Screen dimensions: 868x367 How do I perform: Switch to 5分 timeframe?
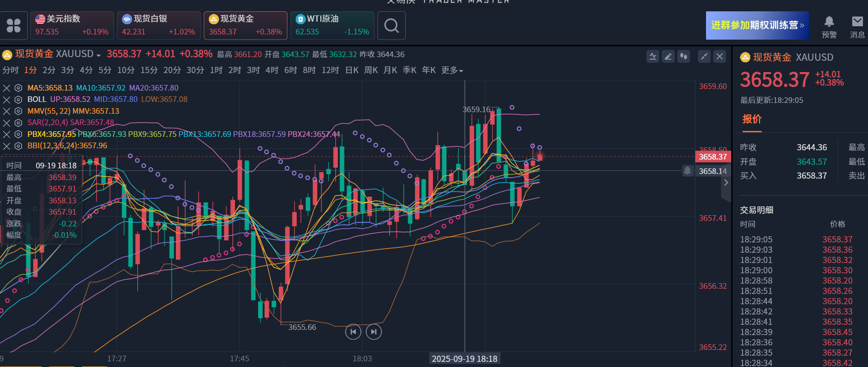coord(105,70)
